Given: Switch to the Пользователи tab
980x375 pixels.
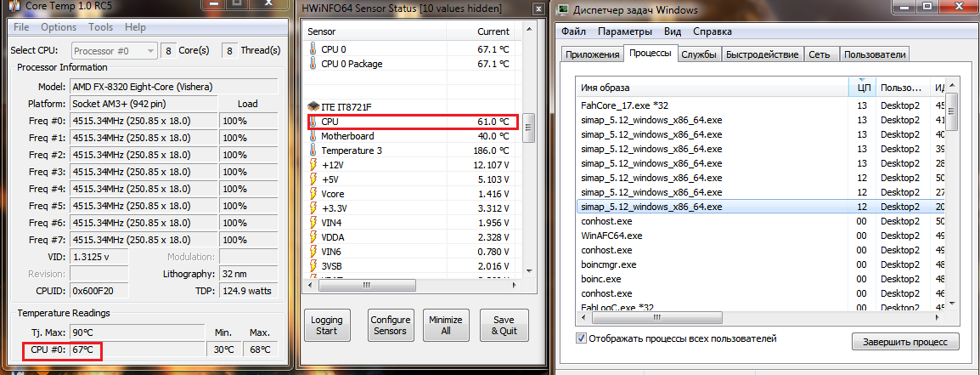Looking at the screenshot, I should tap(875, 54).
